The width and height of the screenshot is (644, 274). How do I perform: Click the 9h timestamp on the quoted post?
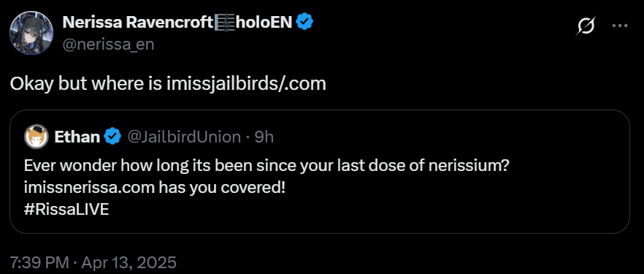tap(264, 137)
